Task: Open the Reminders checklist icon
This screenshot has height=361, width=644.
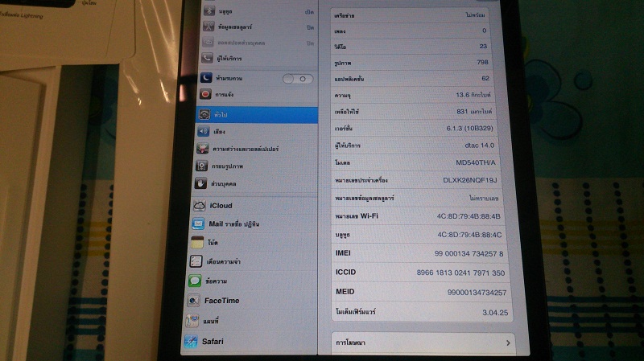Action: (x=196, y=261)
